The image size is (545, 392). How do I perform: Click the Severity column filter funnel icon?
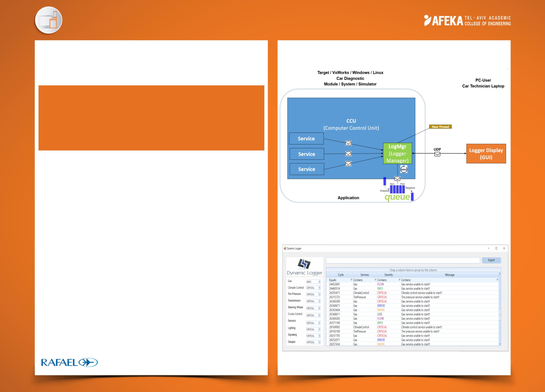(399, 280)
